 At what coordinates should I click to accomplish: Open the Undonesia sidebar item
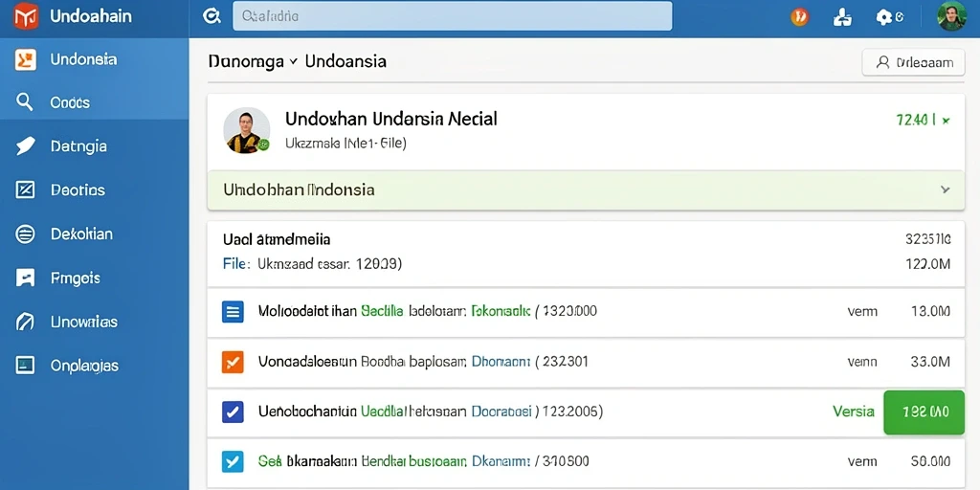(94, 59)
